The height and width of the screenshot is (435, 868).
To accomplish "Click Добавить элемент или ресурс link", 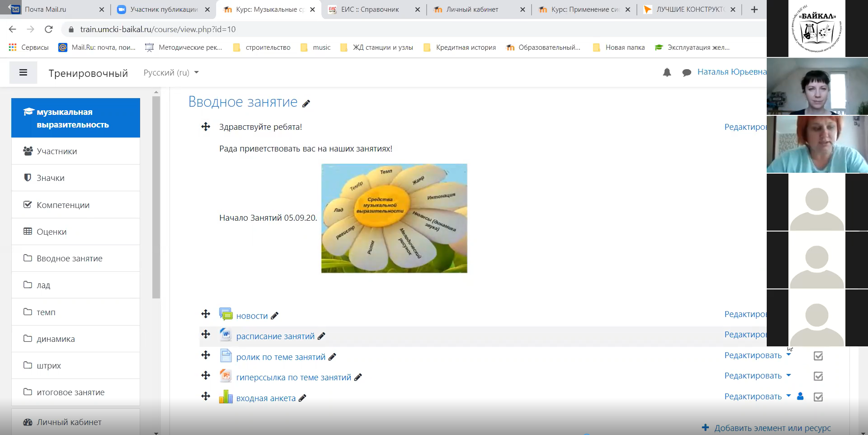I will [772, 428].
